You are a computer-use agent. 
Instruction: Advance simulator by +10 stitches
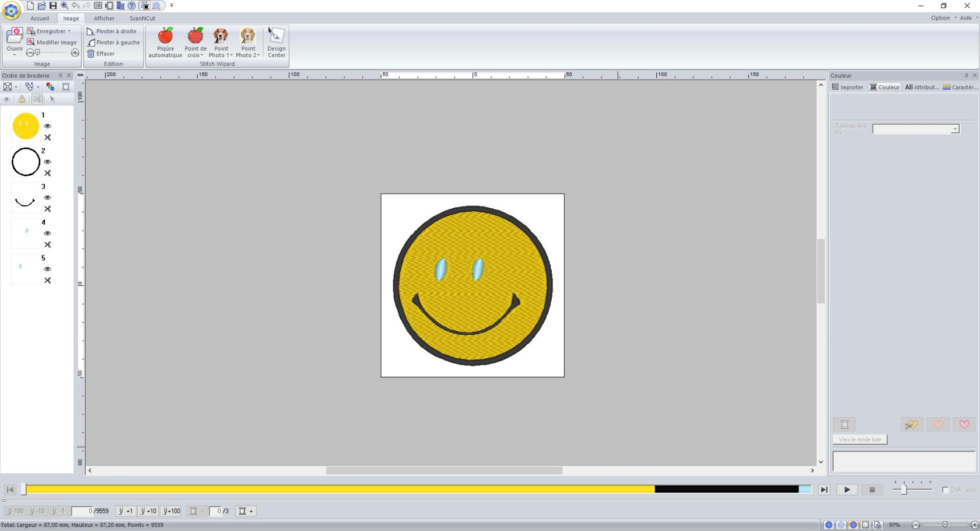click(148, 511)
